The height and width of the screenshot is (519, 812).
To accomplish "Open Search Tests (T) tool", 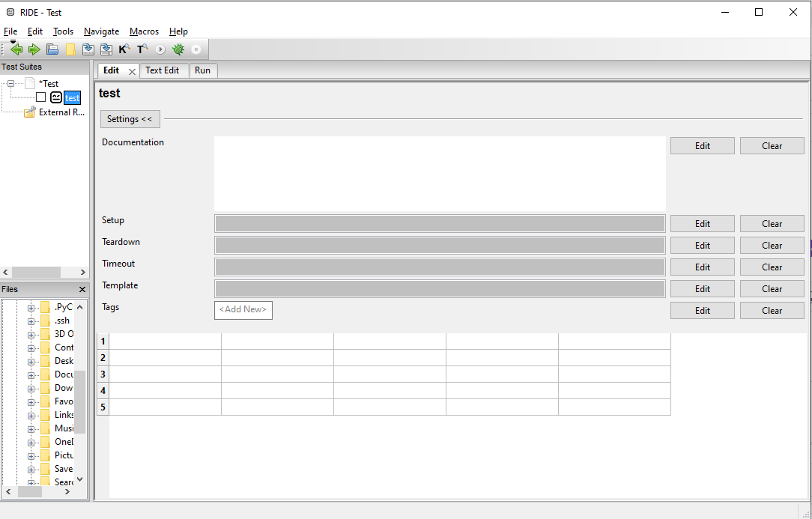I will point(142,49).
